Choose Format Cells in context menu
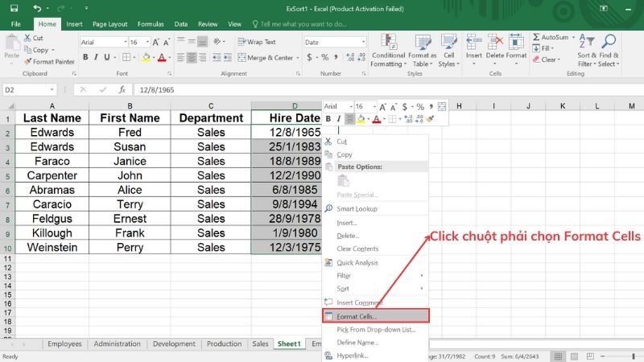 [x=376, y=316]
